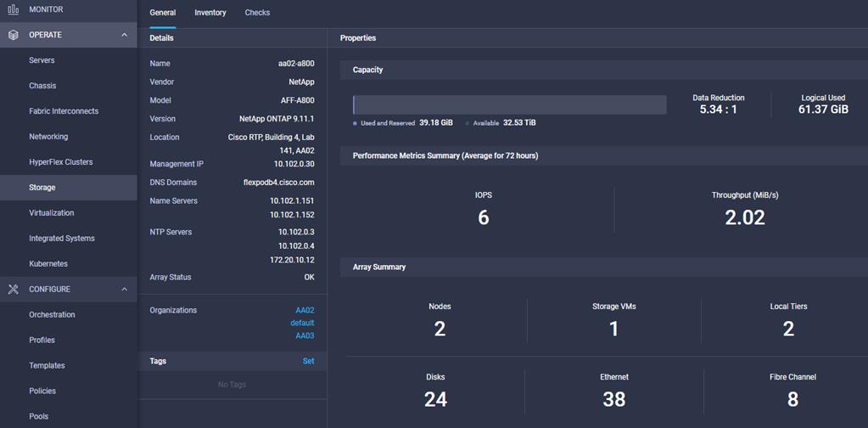868x428 pixels.
Task: Collapse the Configure section chevron
Action: (125, 289)
